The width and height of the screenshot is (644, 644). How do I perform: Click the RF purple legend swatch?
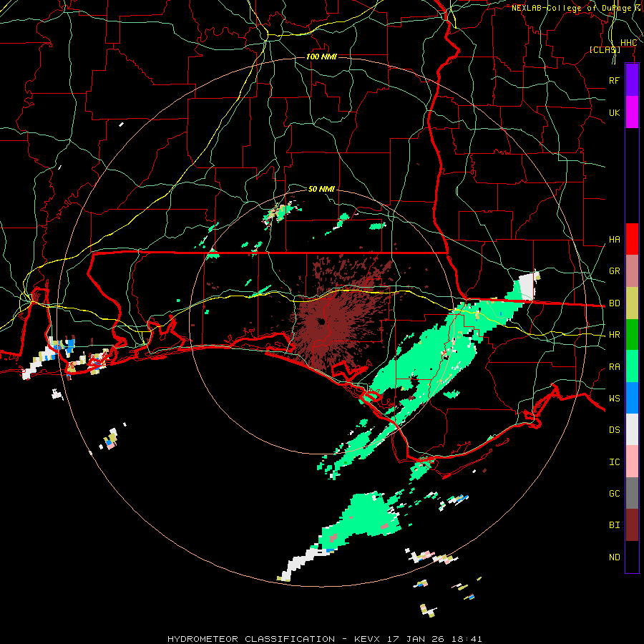click(632, 80)
